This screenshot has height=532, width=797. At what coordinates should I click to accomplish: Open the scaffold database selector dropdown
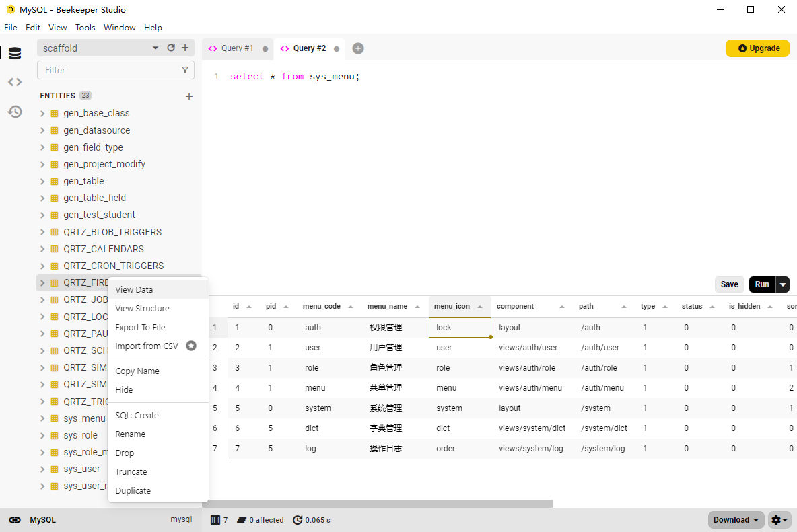[x=155, y=48]
